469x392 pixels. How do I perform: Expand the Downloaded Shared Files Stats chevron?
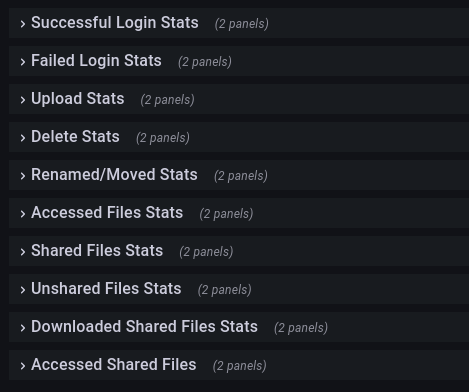[23, 328]
